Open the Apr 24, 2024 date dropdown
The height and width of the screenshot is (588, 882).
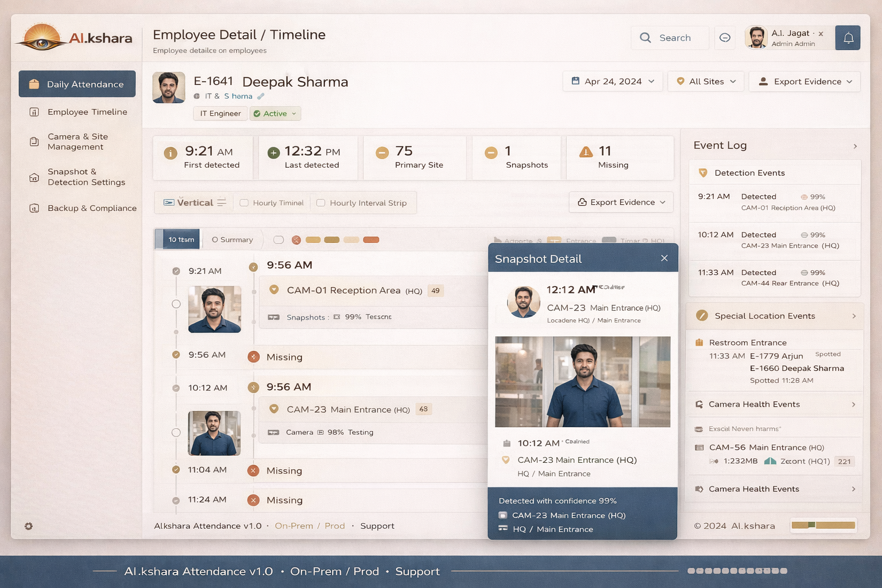coord(613,82)
